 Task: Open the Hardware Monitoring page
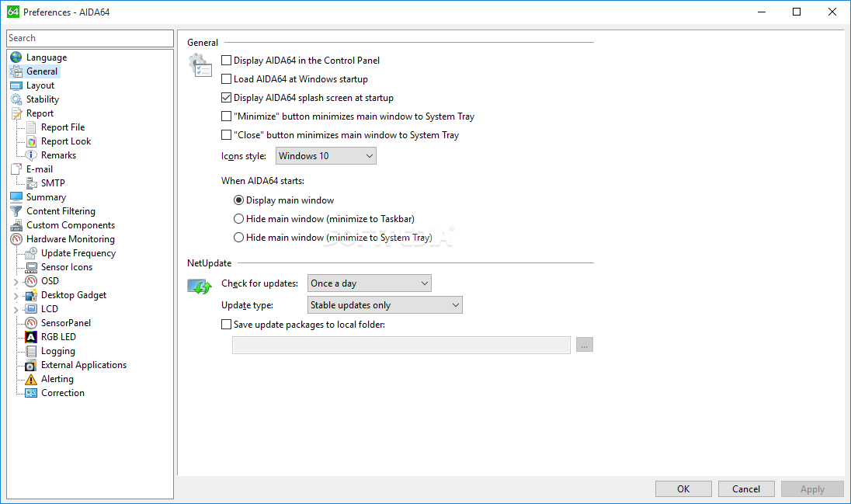pyautogui.click(x=71, y=239)
